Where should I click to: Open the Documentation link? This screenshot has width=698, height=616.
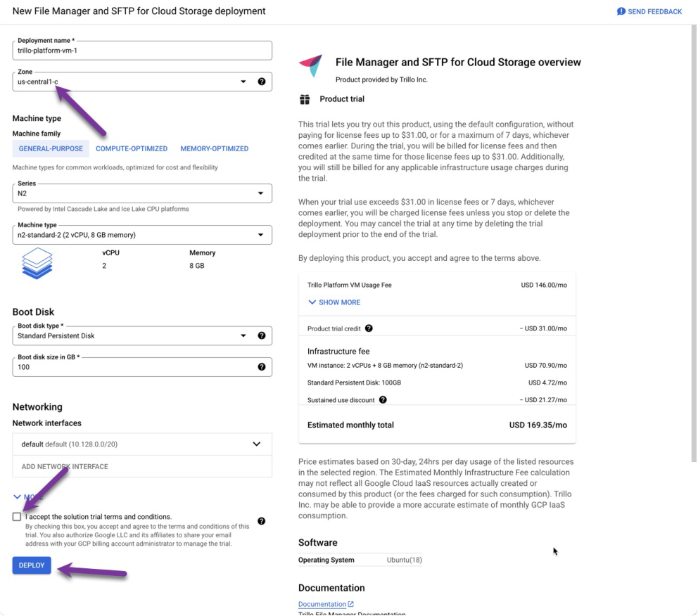[322, 604]
